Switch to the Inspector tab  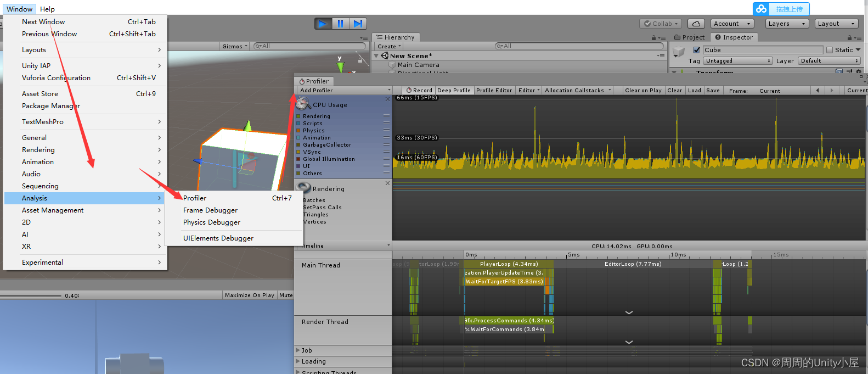[x=734, y=37]
